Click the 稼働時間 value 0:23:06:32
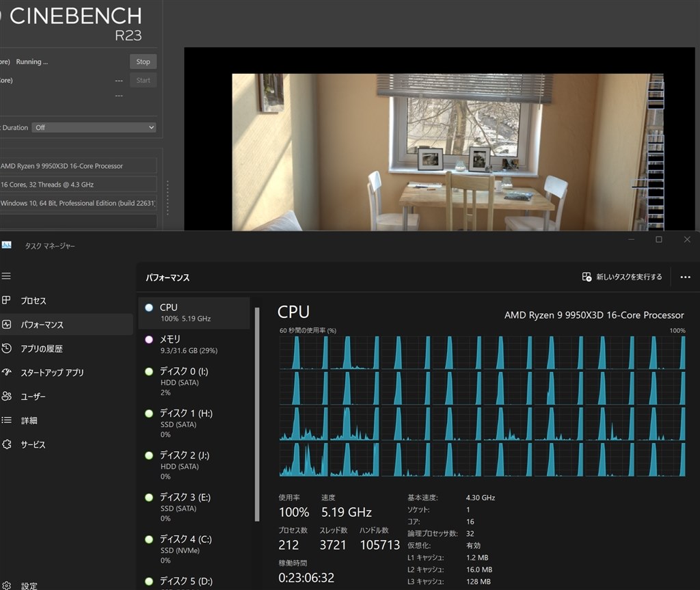 [306, 578]
